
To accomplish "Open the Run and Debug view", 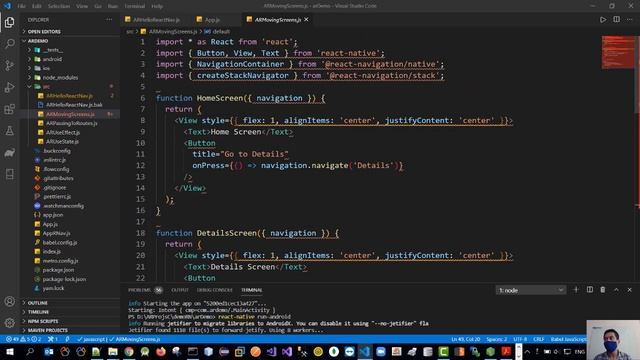I will pyautogui.click(x=9, y=87).
